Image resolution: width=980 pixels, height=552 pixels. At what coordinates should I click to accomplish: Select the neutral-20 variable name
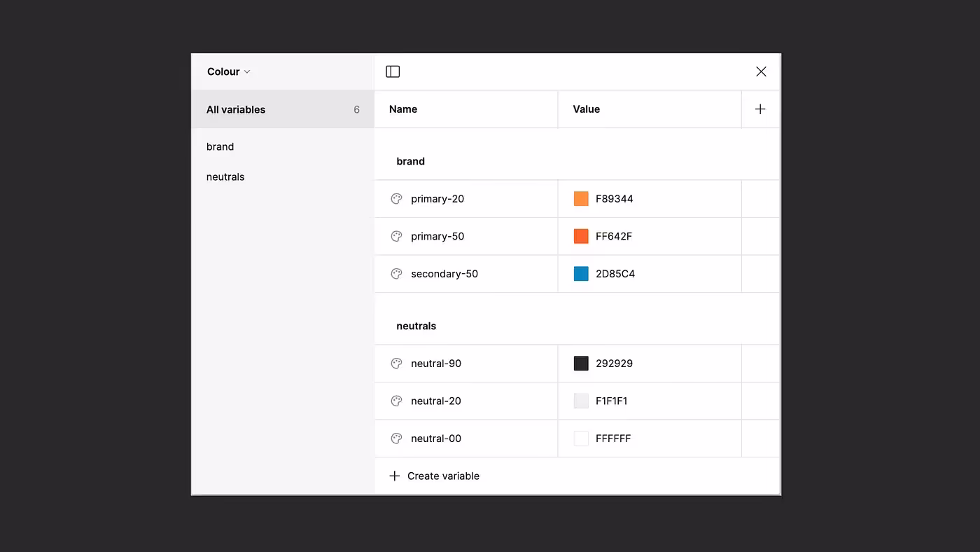pos(435,401)
